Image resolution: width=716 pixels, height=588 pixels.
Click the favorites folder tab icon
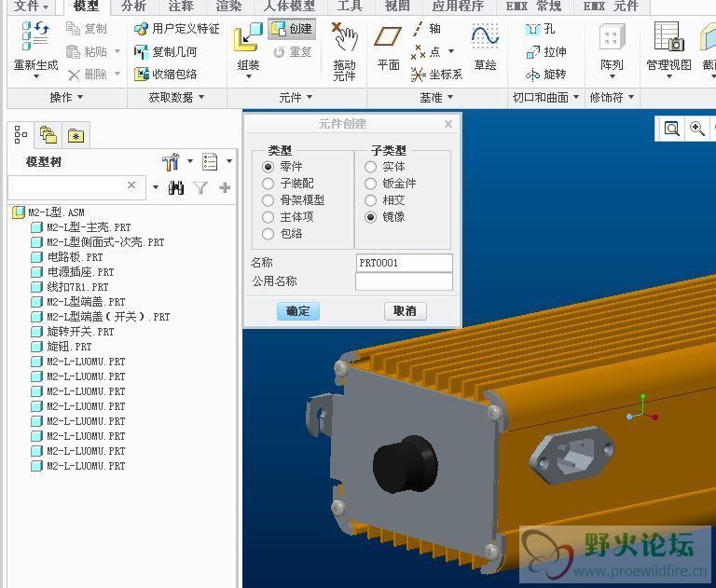76,136
